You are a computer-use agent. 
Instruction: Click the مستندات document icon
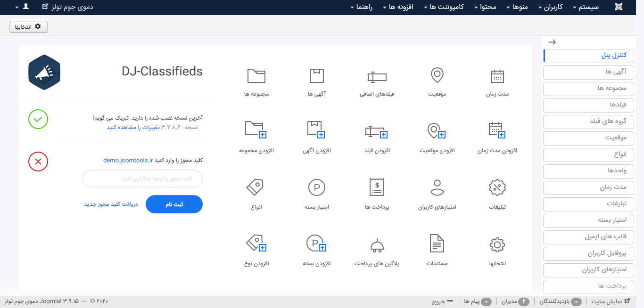pyautogui.click(x=437, y=244)
